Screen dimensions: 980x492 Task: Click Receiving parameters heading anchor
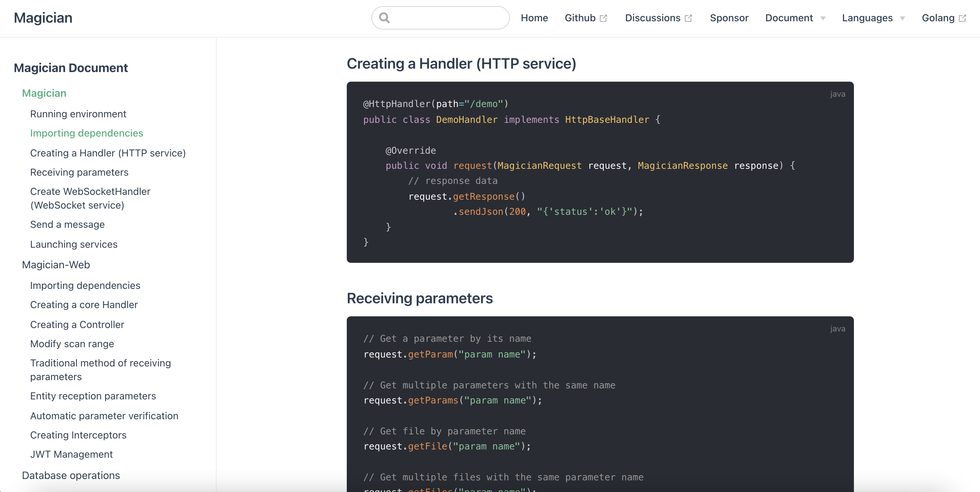[419, 298]
